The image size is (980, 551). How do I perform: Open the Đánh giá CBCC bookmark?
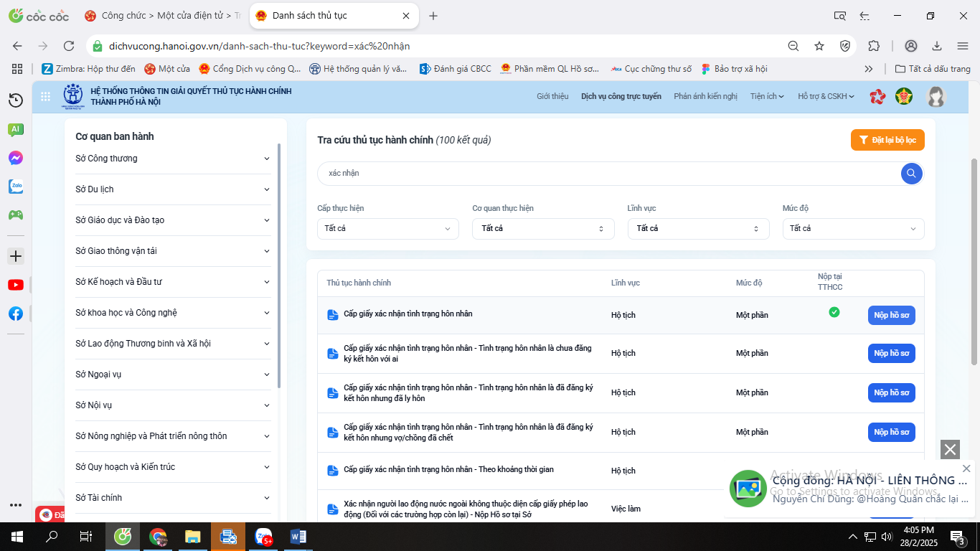[455, 69]
